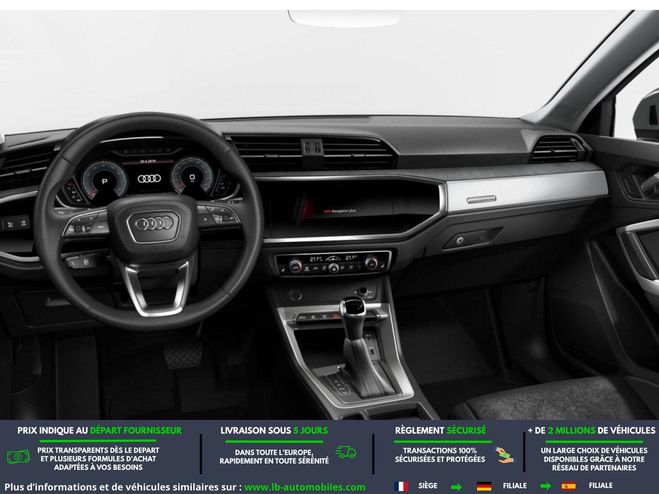Screen dimensions: 659x494
Task: Click the right-side dashboard air vent
Action: pyautogui.click(x=554, y=148)
